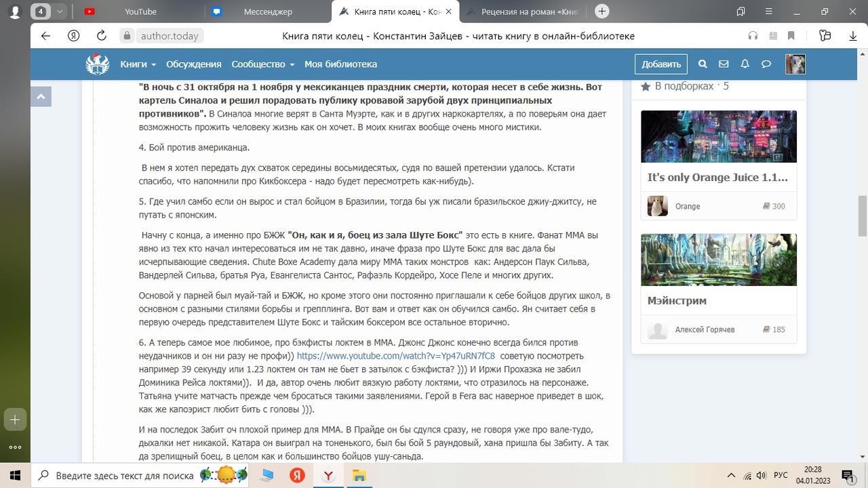Image resolution: width=868 pixels, height=488 pixels.
Task: Switch to the Мессенджер tab
Action: click(x=268, y=12)
